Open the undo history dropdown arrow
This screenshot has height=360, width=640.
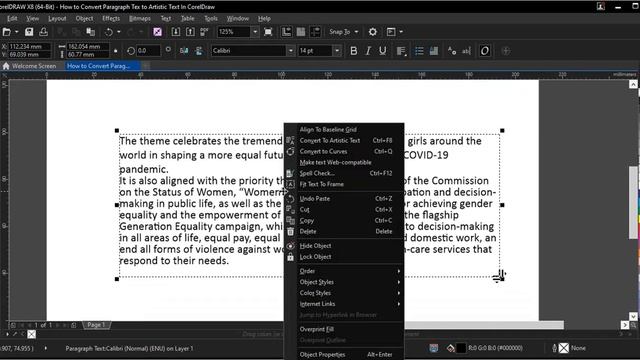[x=118, y=32]
